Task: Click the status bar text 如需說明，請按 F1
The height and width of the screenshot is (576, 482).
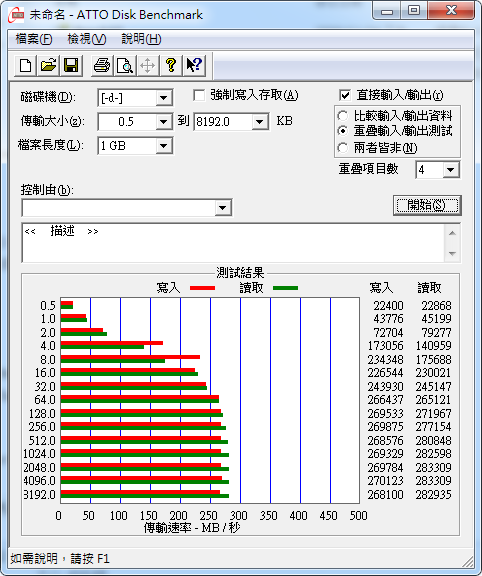Action: click(60, 559)
